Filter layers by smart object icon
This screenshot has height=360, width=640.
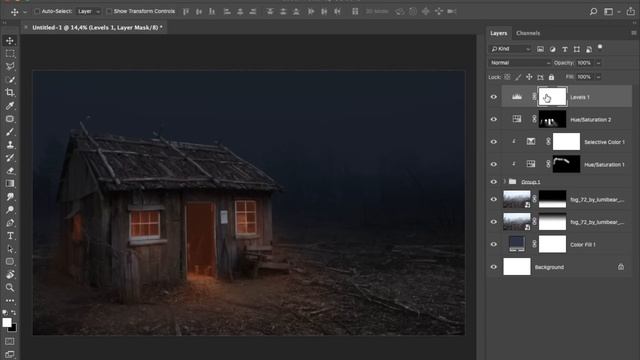tap(589, 49)
